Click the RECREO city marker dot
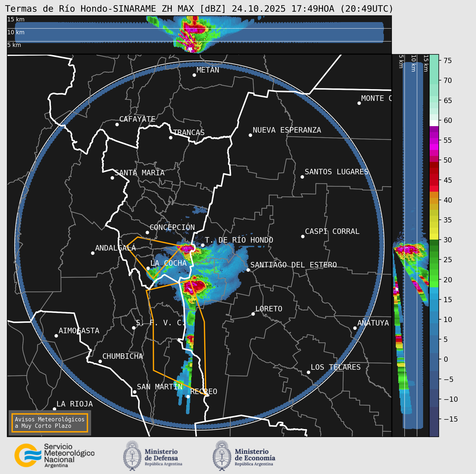 click(188, 397)
